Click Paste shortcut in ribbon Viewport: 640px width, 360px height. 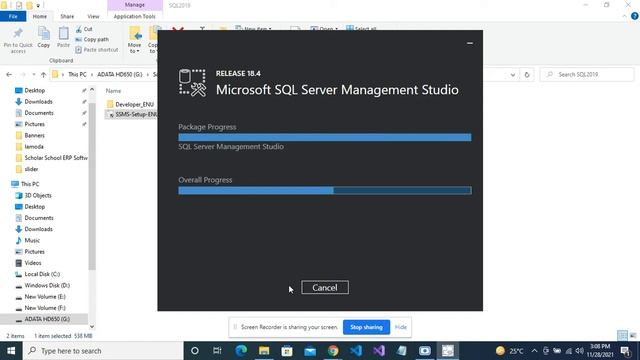click(97, 49)
